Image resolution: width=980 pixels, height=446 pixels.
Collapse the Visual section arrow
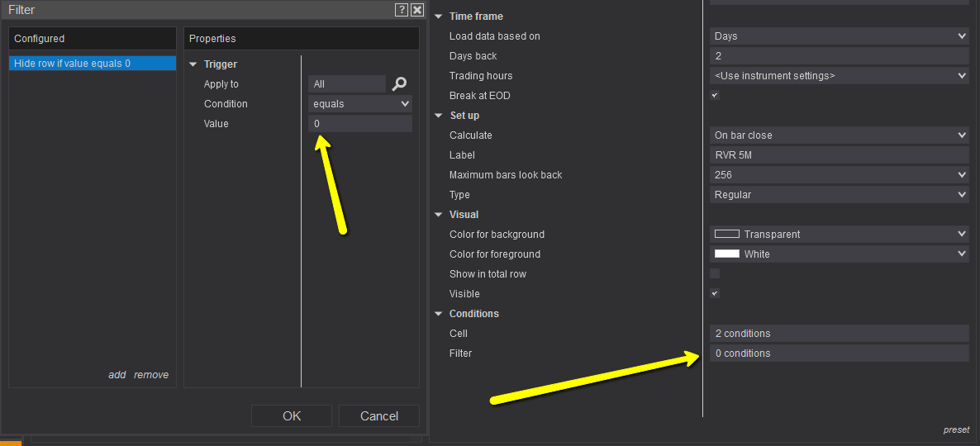(x=439, y=215)
